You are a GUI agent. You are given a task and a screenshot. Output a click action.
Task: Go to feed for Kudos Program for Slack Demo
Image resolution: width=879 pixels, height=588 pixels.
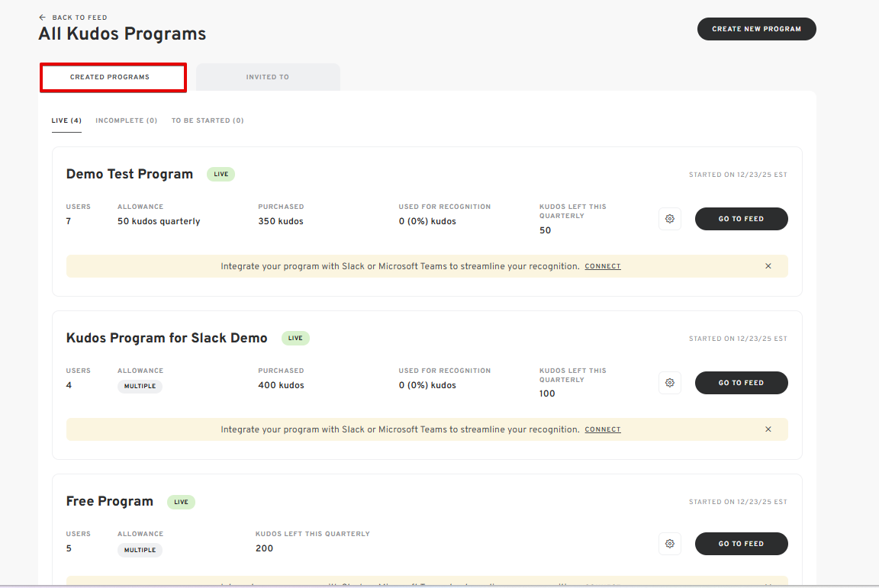click(x=740, y=383)
